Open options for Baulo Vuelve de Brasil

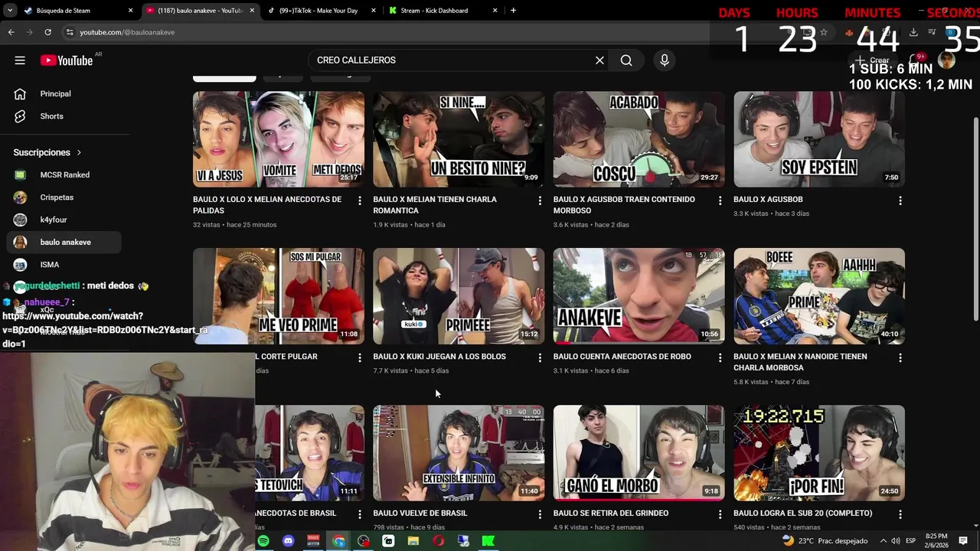[x=540, y=514]
